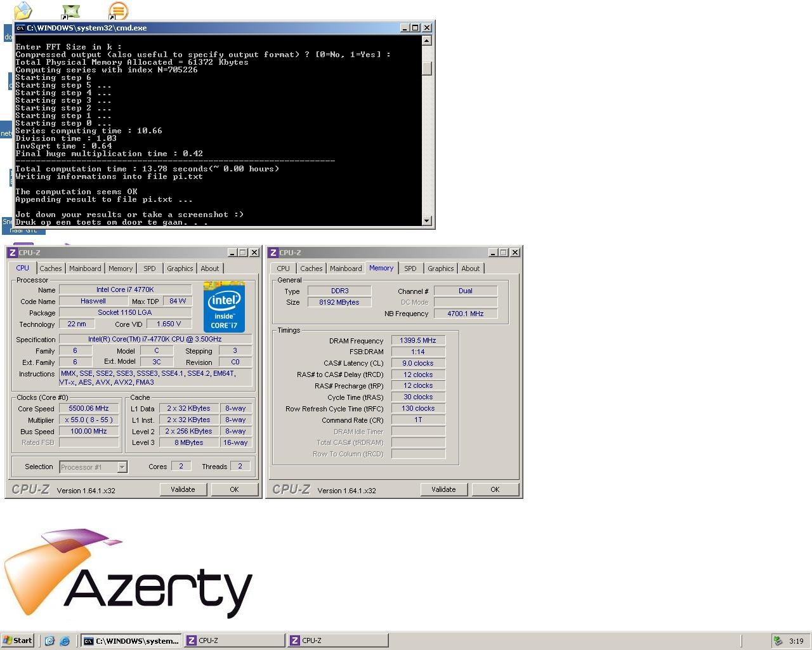This screenshot has height=650, width=812.
Task: Click the Core Speed value '5500.06 MHz'
Action: 89,408
